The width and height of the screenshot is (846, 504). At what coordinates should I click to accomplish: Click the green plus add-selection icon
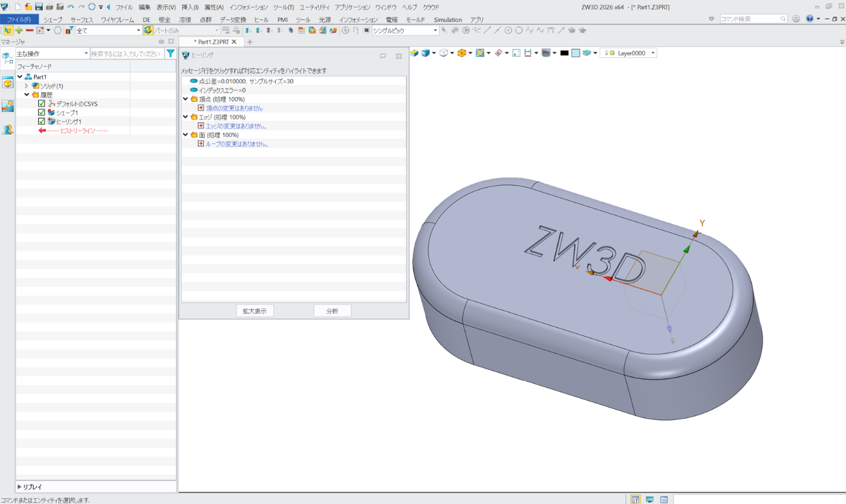coord(19,30)
